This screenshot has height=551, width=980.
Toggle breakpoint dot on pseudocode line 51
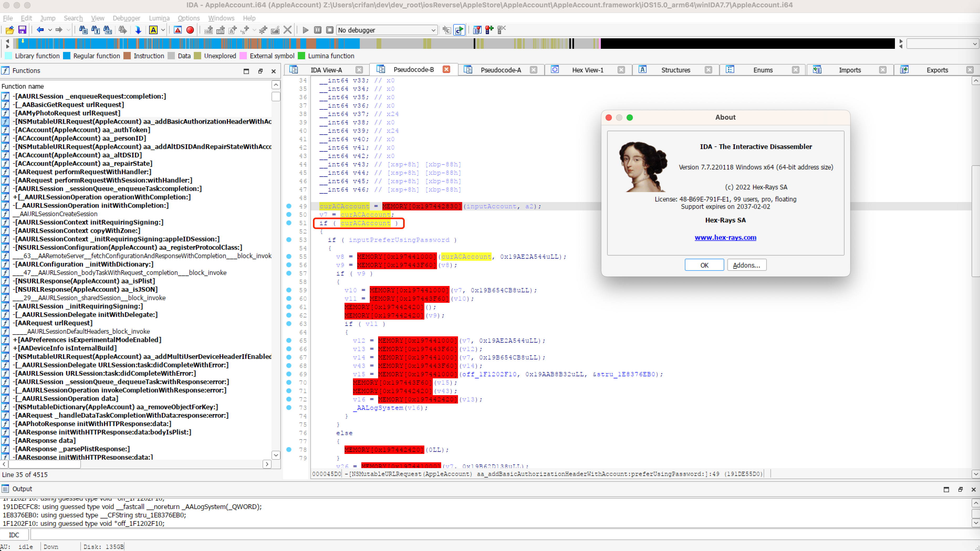tap(289, 223)
